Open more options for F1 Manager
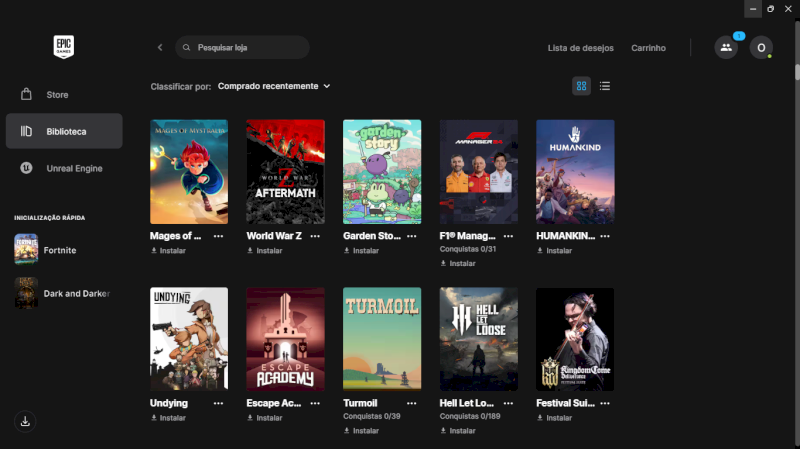This screenshot has width=800, height=449. [508, 236]
